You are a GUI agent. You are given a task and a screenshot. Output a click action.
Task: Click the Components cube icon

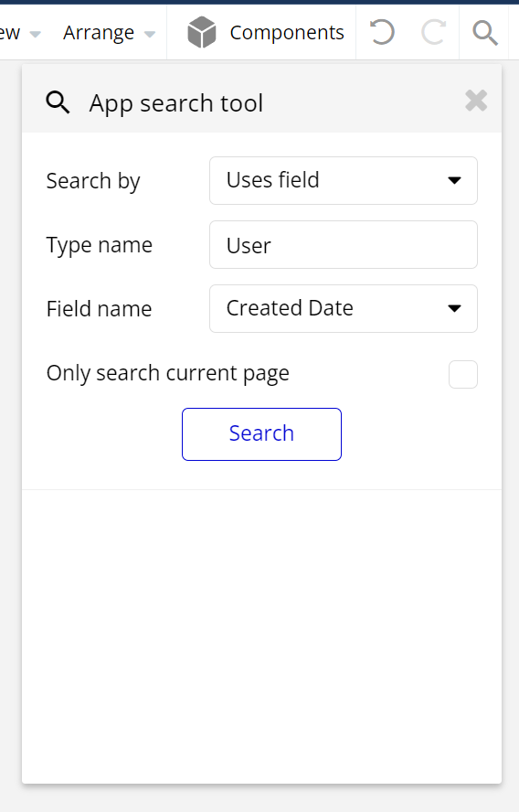pos(201,32)
